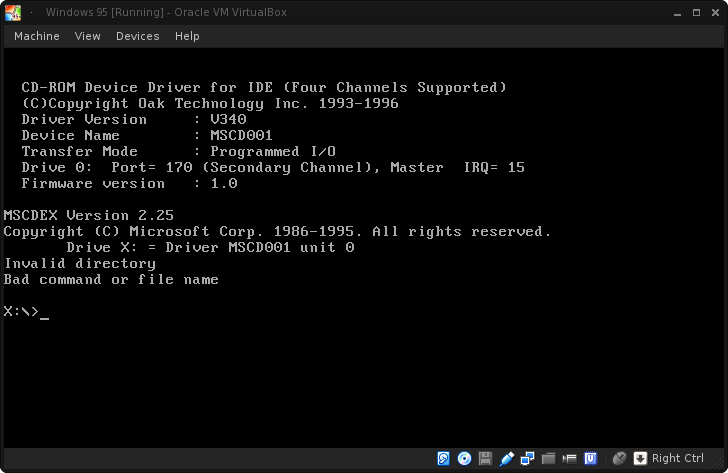The width and height of the screenshot is (728, 473).
Task: Click the mouse integration status icon
Action: click(619, 459)
